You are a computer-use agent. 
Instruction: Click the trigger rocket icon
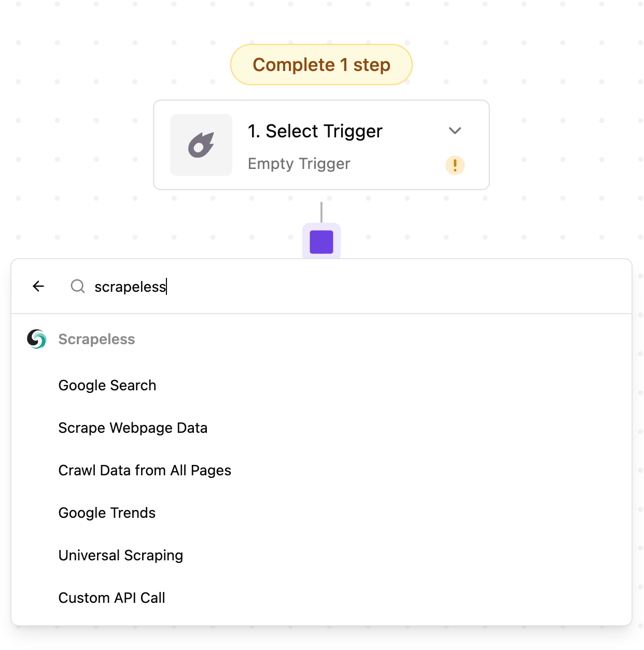click(x=201, y=145)
